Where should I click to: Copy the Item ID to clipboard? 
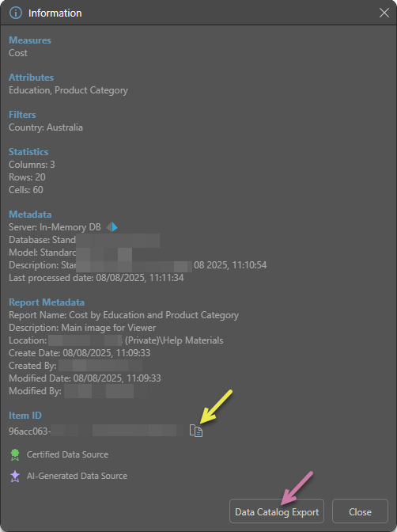pos(196,431)
